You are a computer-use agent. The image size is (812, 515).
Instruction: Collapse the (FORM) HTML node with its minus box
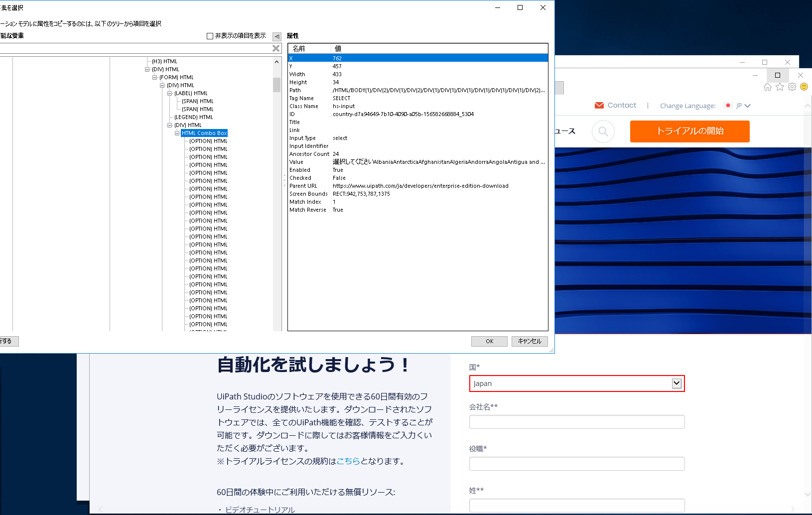point(155,78)
